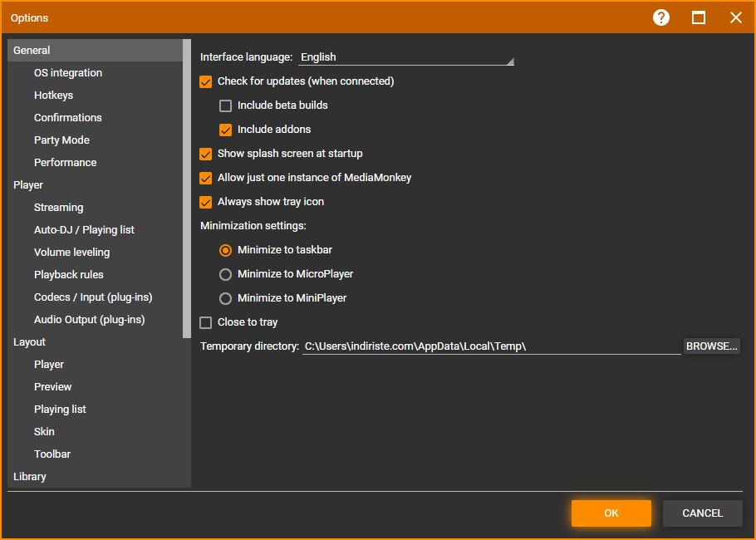Select the Player category under General
The image size is (756, 540).
(28, 184)
